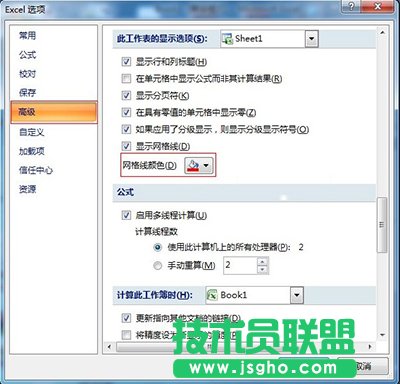
Task: Toggle 显示行和列标题 checkbox
Action: pos(126,62)
